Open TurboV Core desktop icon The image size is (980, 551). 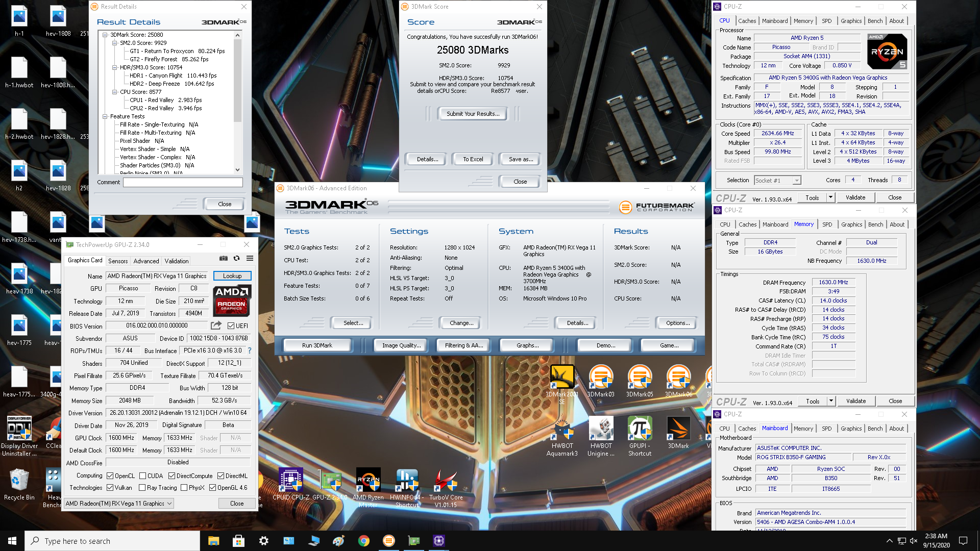pos(446,487)
